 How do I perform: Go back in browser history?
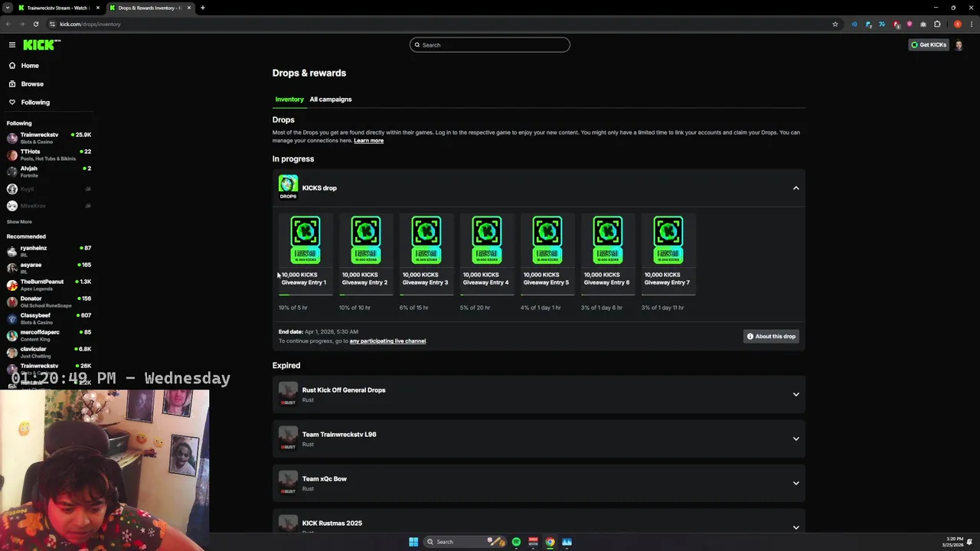(8, 24)
